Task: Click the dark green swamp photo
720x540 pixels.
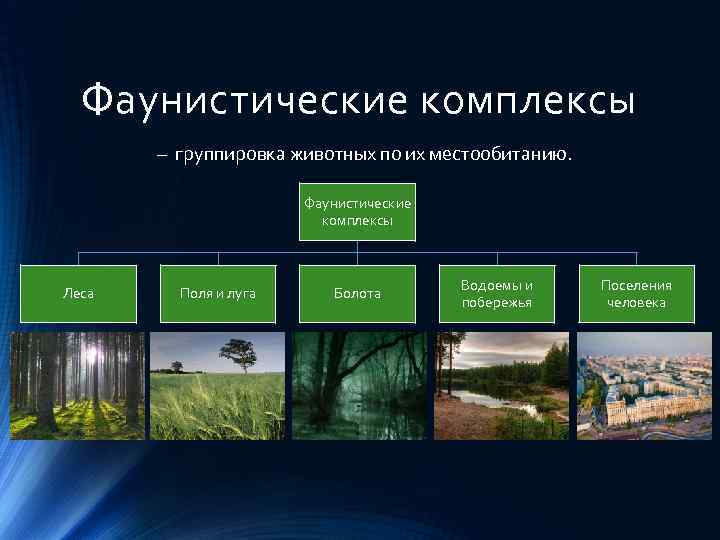Action: (360, 386)
